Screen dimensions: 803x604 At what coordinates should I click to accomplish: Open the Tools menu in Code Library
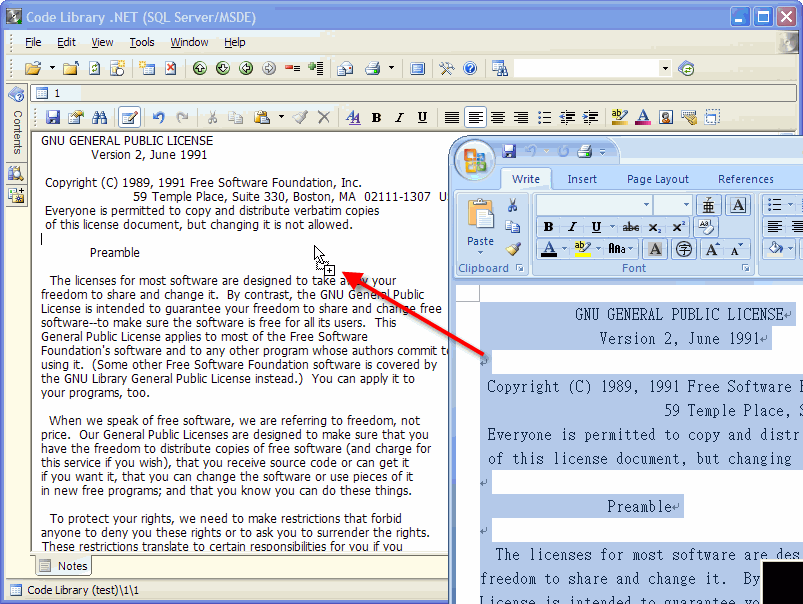coord(141,43)
